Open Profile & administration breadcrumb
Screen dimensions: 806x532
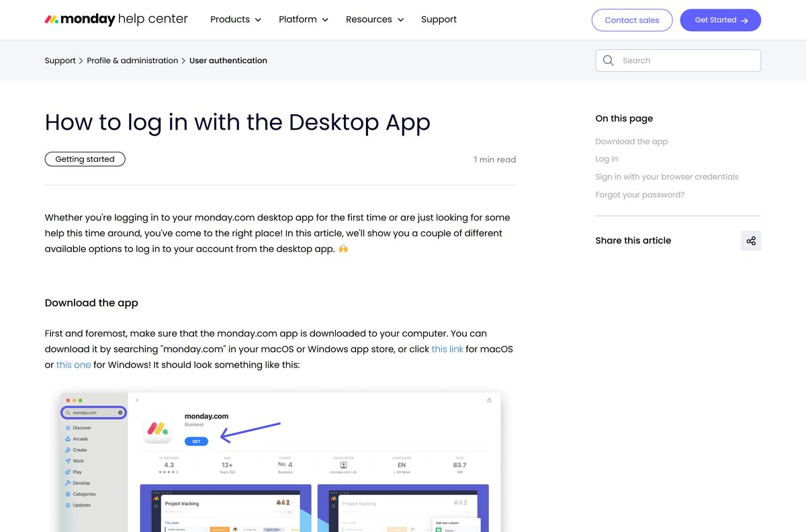point(132,60)
